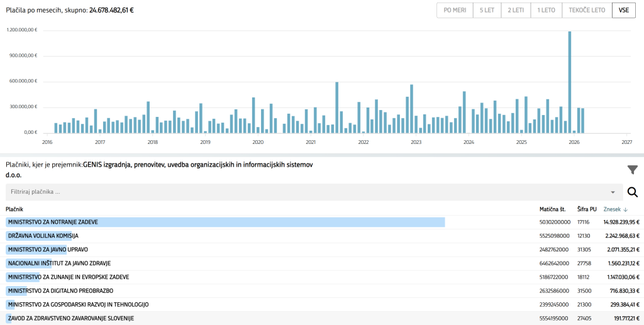Select the TEKOČE LETO range
The width and height of the screenshot is (644, 325).
(x=587, y=11)
